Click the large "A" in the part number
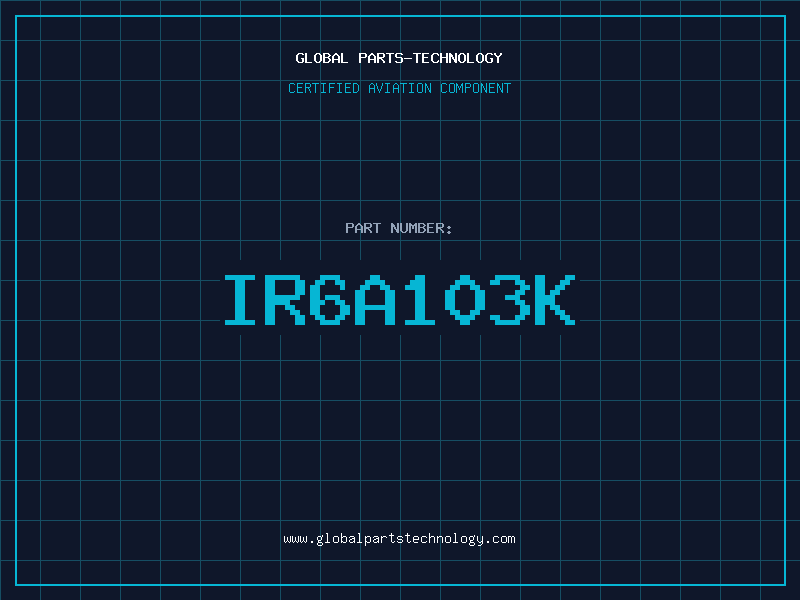This screenshot has width=800, height=600. (x=376, y=299)
